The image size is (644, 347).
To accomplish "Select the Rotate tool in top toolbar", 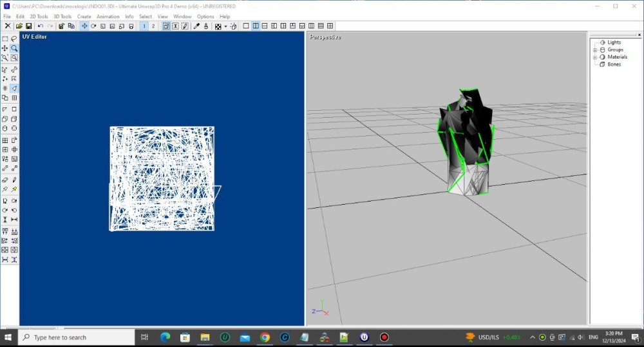I will coord(93,26).
